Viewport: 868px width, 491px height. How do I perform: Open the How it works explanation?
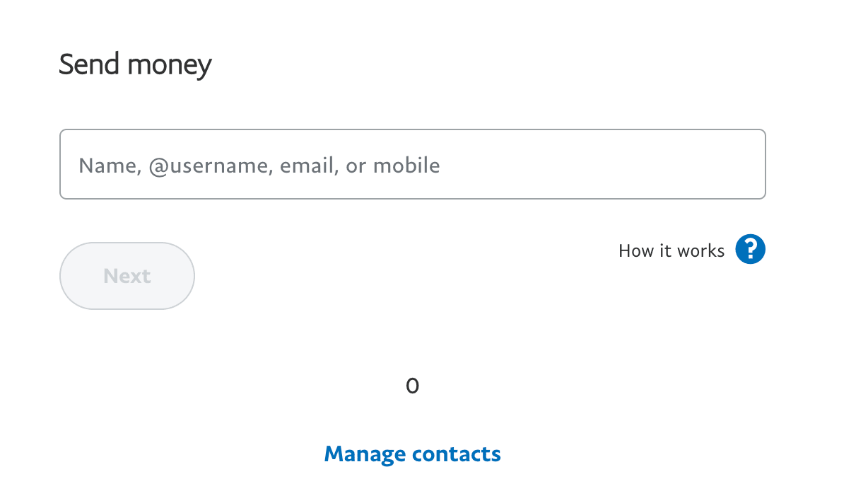point(671,250)
